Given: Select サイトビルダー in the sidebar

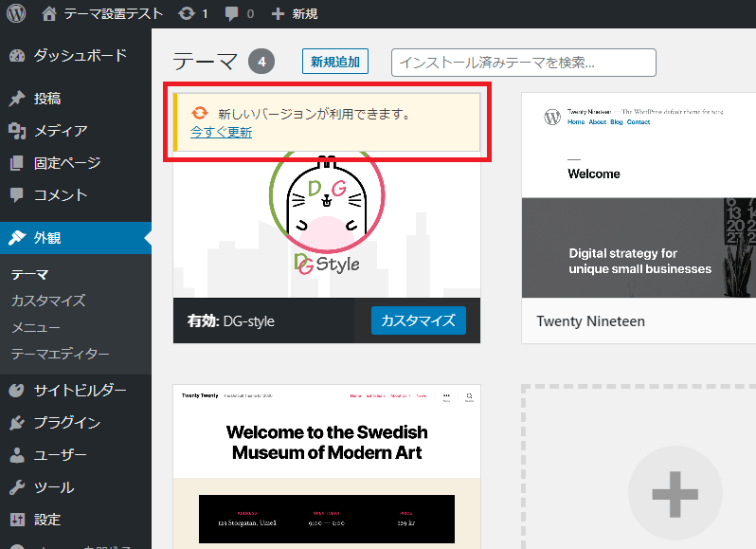Looking at the screenshot, I should 80,391.
